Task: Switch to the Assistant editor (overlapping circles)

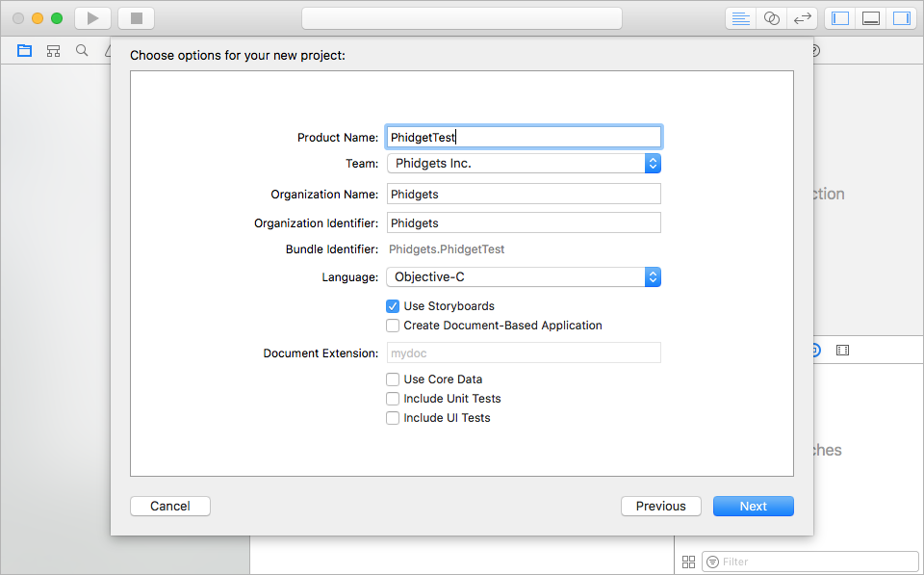Action: pyautogui.click(x=771, y=18)
